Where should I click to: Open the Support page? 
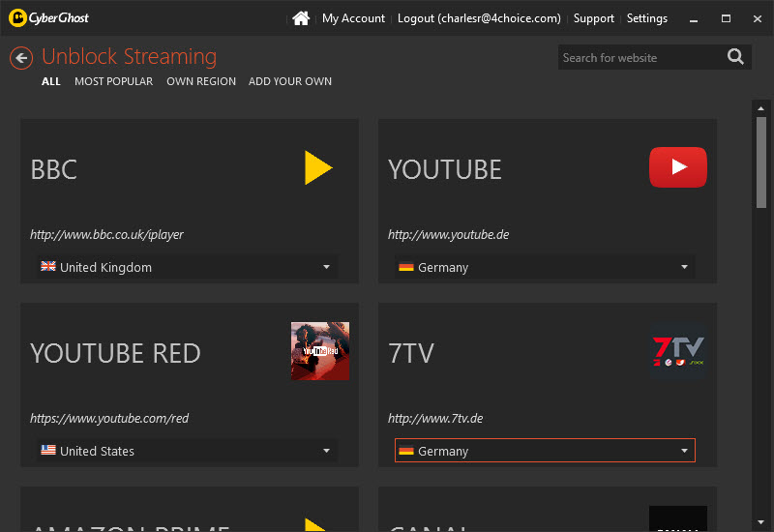[x=593, y=18]
